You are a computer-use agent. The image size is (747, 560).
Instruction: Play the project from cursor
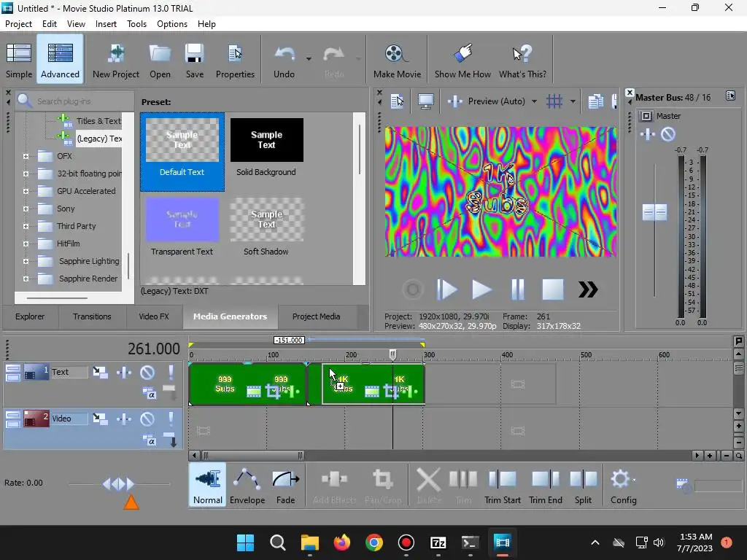click(481, 289)
